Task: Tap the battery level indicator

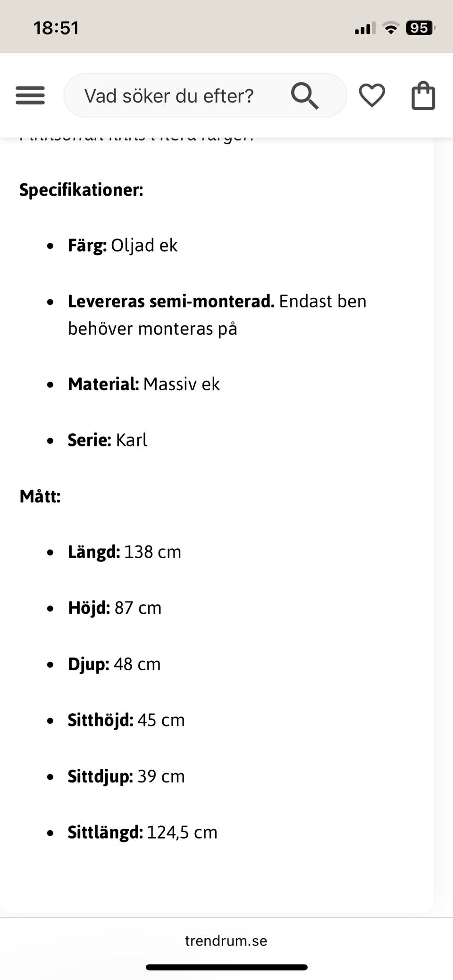Action: click(x=419, y=28)
